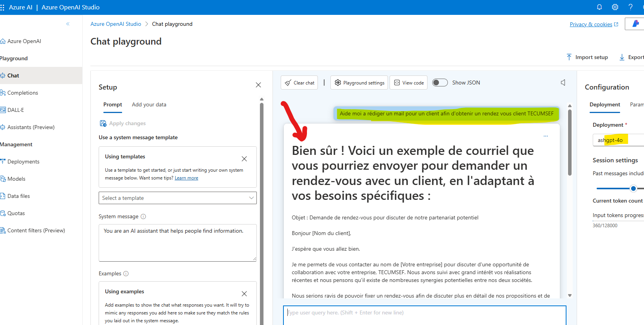Click Apply changes

pos(123,123)
